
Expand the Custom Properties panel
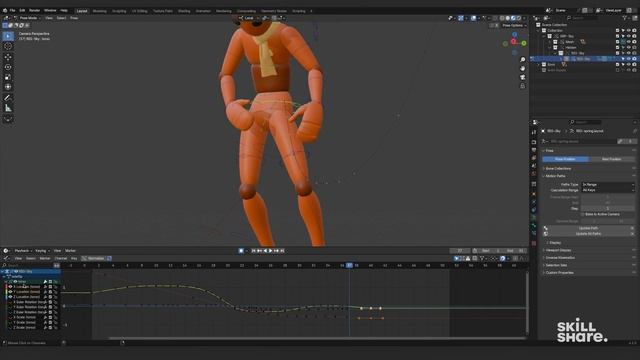tap(559, 273)
